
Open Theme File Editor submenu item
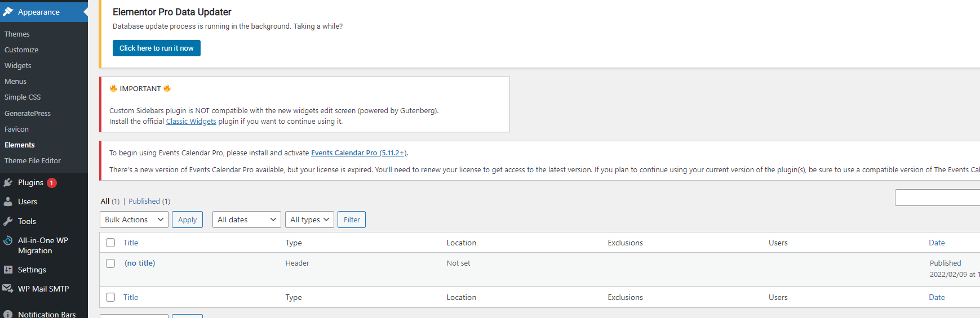click(x=33, y=160)
